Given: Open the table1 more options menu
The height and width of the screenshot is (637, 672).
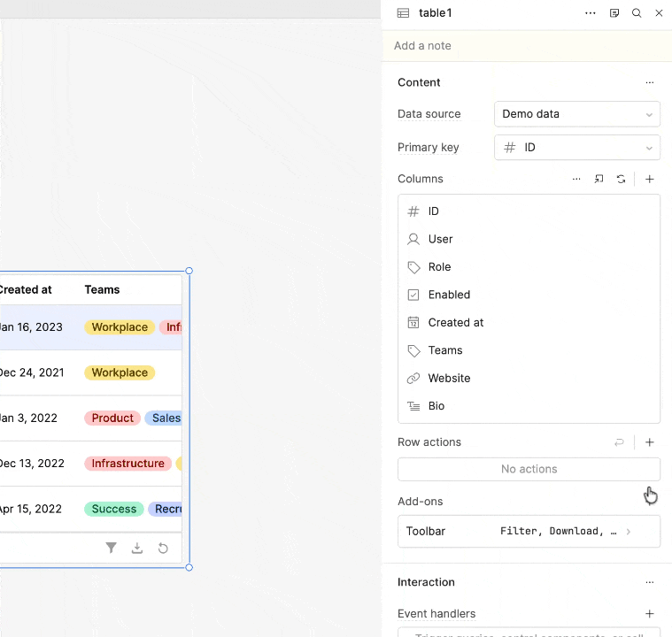Looking at the screenshot, I should click(591, 13).
